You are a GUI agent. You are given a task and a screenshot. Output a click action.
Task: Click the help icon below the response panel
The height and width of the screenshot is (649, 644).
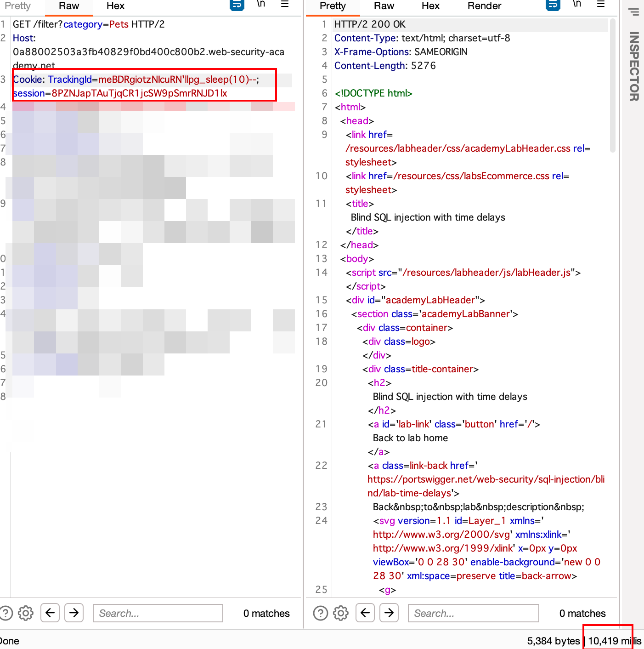pyautogui.click(x=320, y=613)
